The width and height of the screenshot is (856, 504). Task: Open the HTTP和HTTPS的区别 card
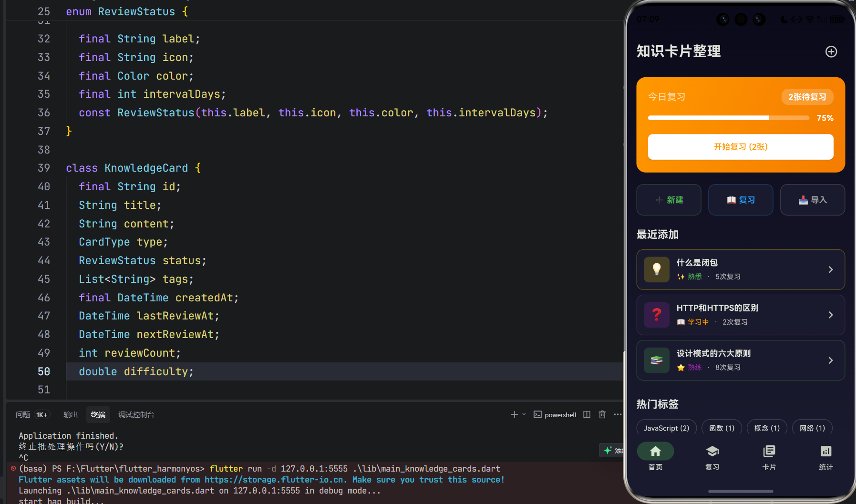741,315
